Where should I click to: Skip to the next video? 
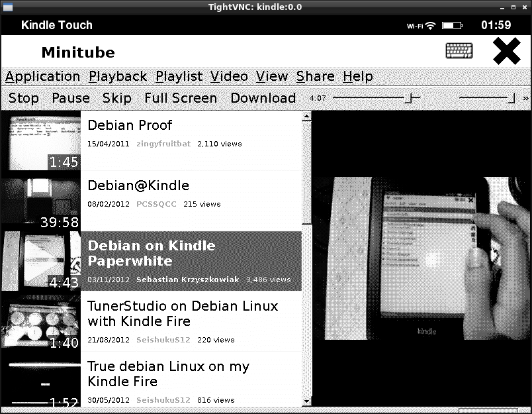(x=116, y=98)
